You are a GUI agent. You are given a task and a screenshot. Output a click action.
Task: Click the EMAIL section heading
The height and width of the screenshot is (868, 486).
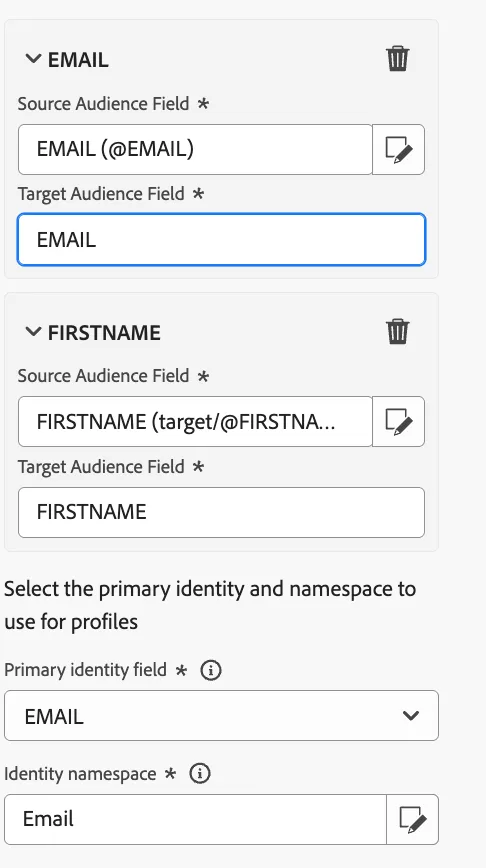(x=78, y=60)
